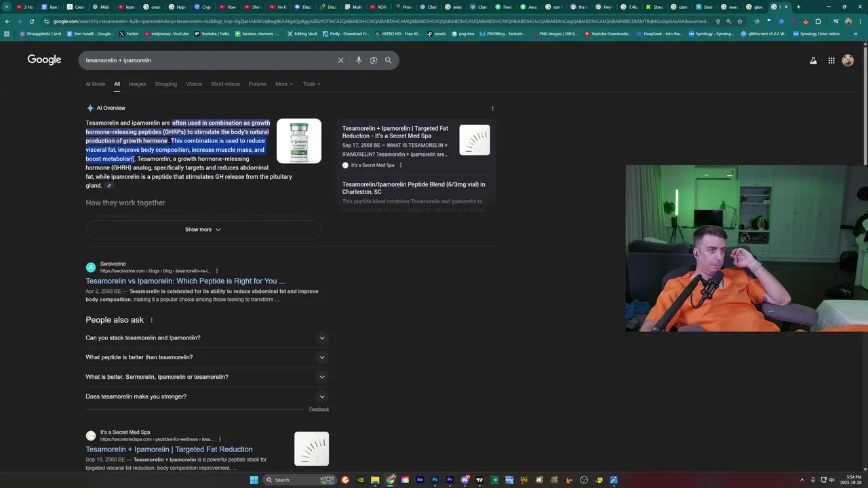Switch to Images tab
The height and width of the screenshot is (488, 868).
click(x=137, y=84)
